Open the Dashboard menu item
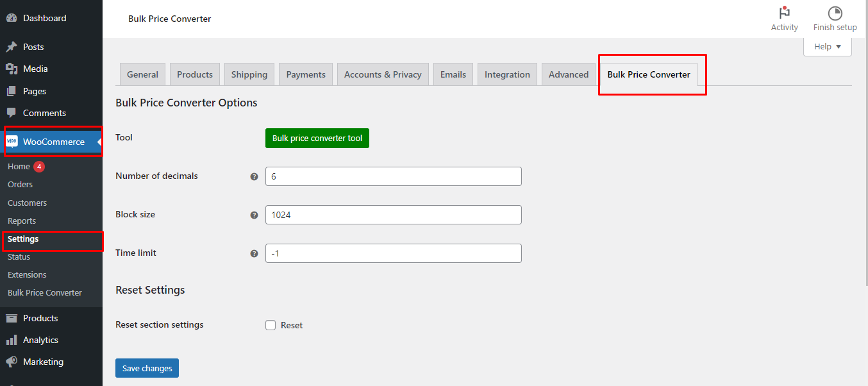 click(x=51, y=19)
